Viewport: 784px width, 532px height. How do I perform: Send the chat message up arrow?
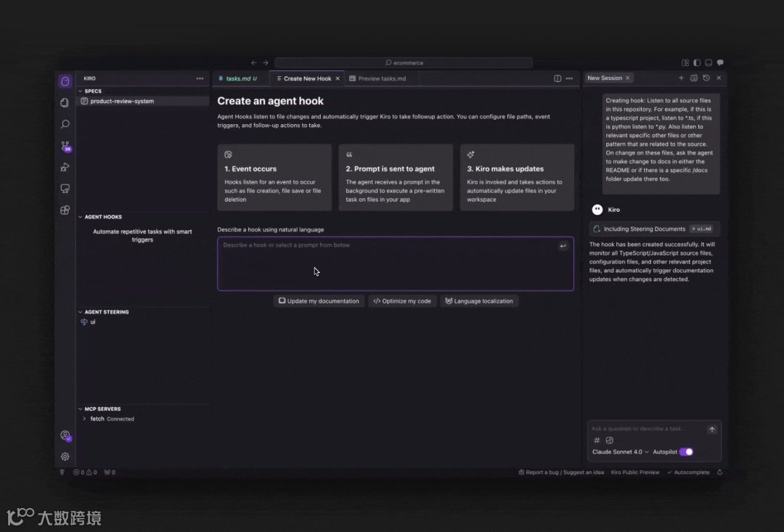coord(712,430)
